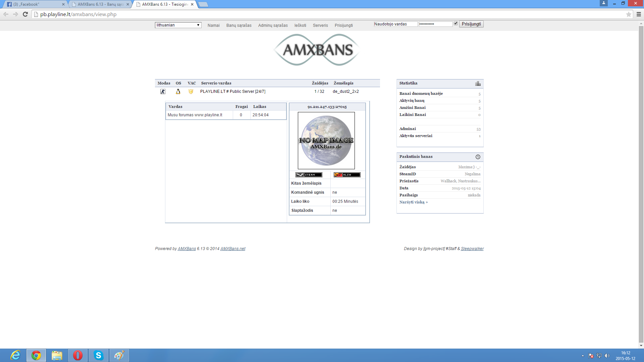Click the de_dust2_2x2 map name
Viewport: 644px width, 362px height.
[346, 92]
